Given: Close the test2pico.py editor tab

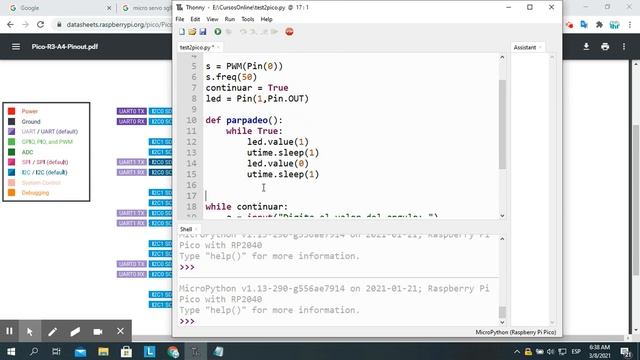Looking at the screenshot, I should coord(218,47).
